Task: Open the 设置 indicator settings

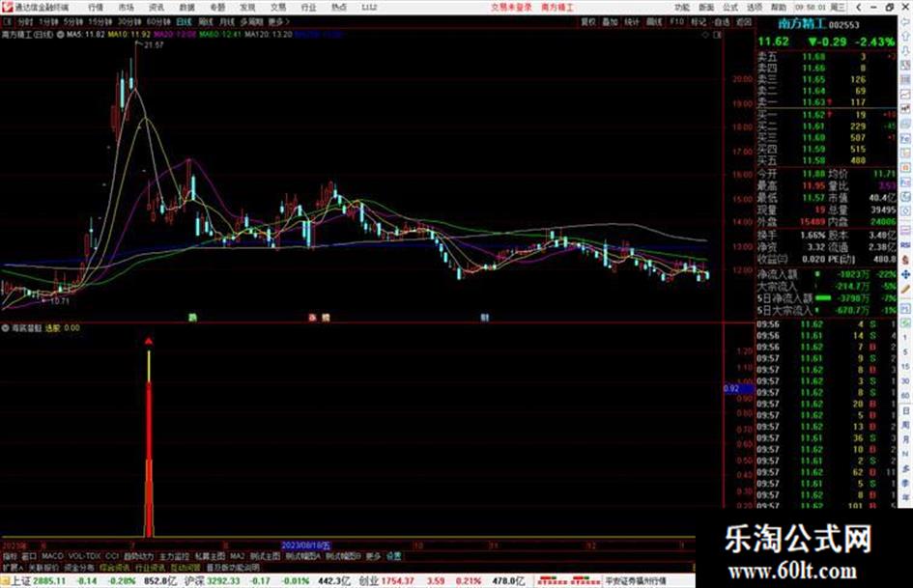Action: [x=393, y=556]
